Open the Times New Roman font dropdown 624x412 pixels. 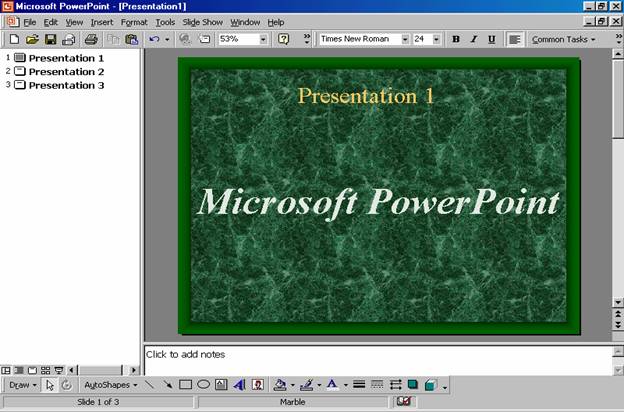pyautogui.click(x=405, y=39)
